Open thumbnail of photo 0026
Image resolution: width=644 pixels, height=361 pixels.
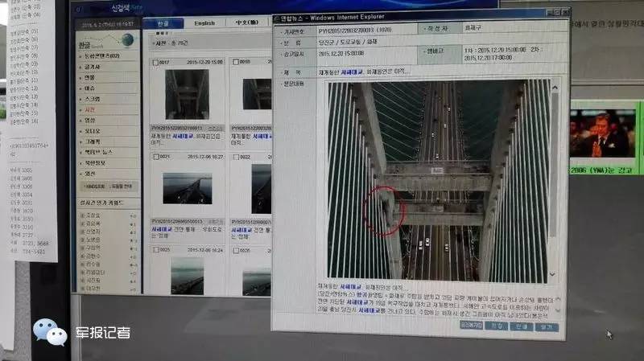pyautogui.click(x=257, y=282)
